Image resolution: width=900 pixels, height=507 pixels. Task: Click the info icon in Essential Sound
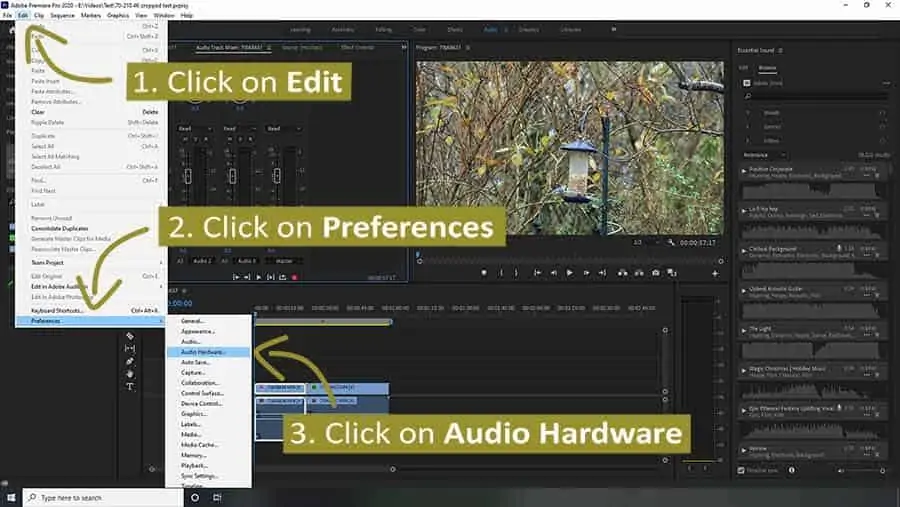(x=792, y=470)
